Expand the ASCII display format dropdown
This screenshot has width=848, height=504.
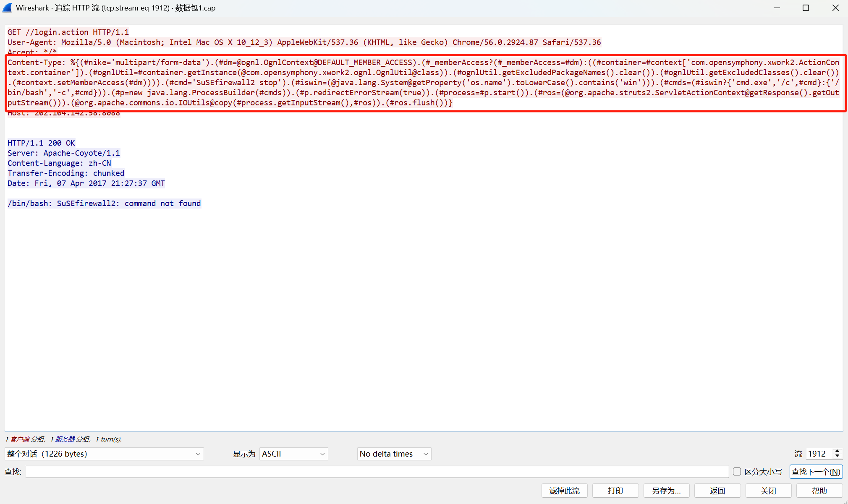coord(293,454)
